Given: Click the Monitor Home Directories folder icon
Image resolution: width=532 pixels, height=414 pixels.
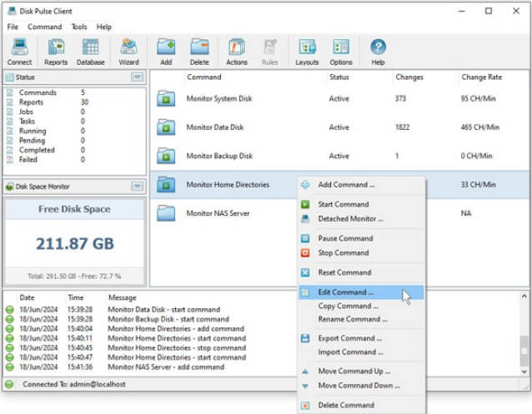Looking at the screenshot, I should [x=166, y=184].
